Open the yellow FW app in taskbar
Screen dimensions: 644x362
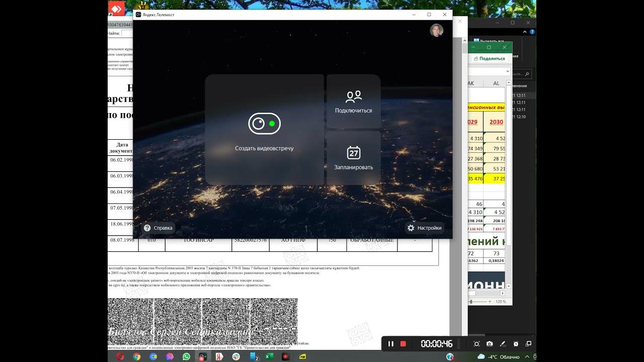point(302,356)
